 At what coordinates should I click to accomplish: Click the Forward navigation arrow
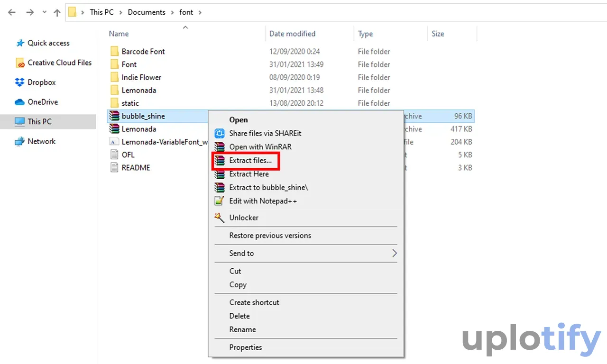[x=30, y=12]
